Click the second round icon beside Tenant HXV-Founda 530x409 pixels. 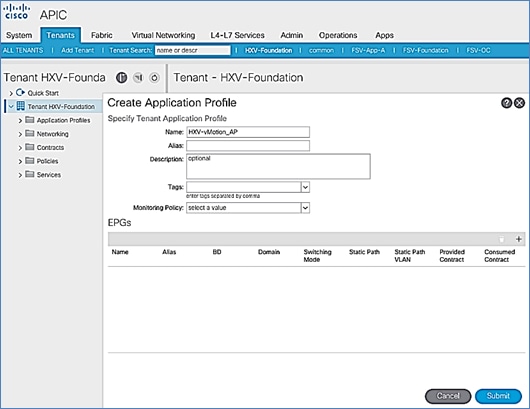[x=138, y=78]
